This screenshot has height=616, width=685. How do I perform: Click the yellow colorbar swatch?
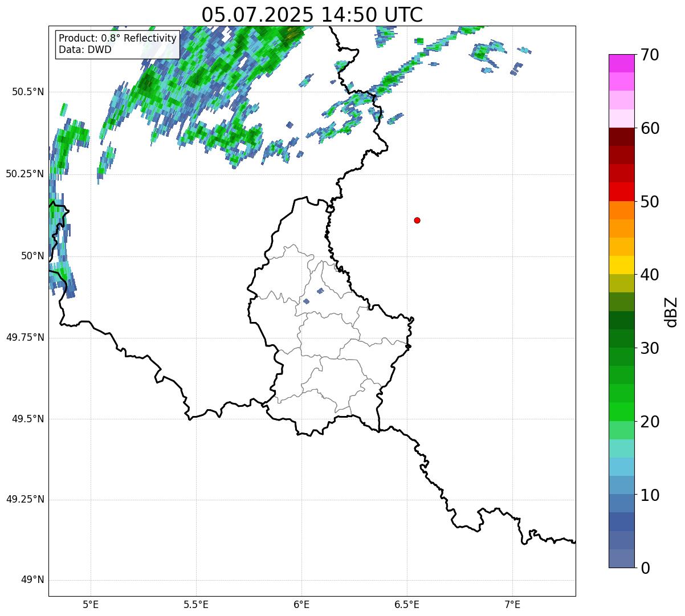coord(622,266)
